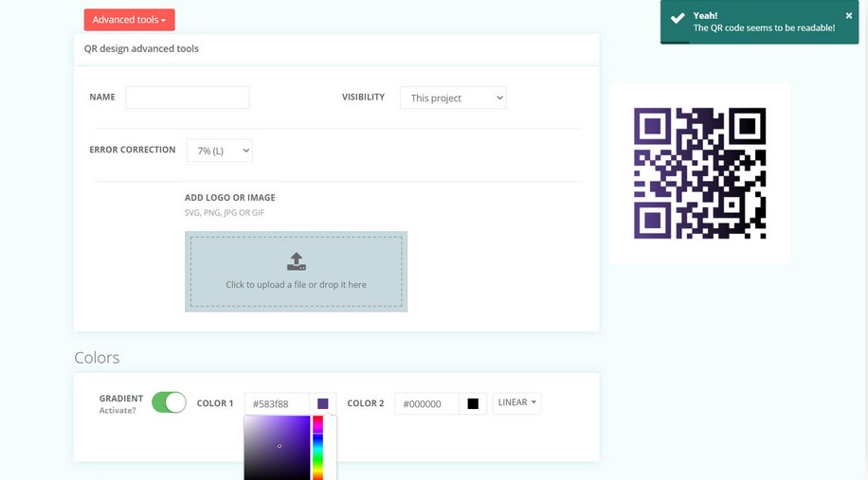Expand the Visibility dropdown showing This project
This screenshot has width=868, height=480.
(x=452, y=98)
